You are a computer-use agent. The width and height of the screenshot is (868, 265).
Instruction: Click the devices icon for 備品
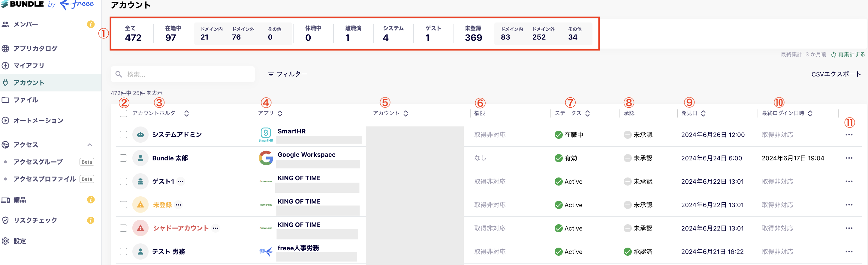click(x=5, y=200)
